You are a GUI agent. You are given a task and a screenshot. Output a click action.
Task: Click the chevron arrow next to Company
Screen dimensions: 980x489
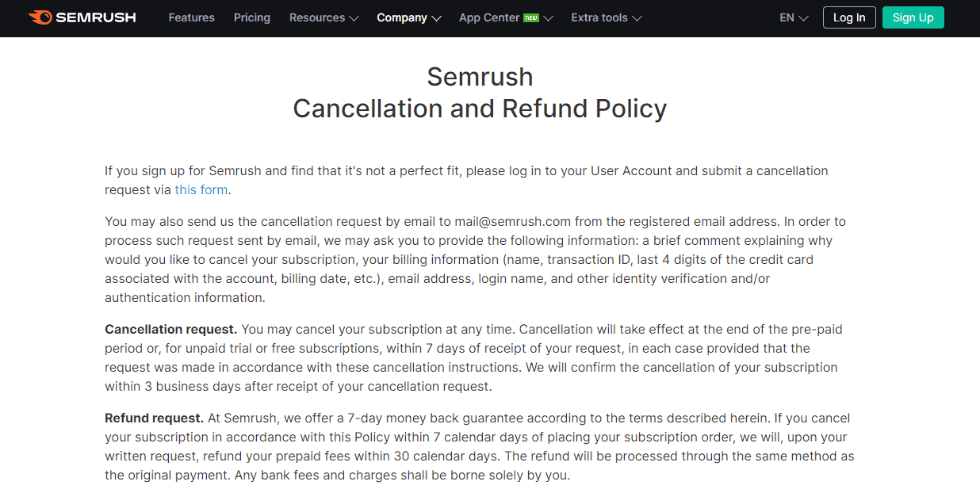pyautogui.click(x=436, y=18)
